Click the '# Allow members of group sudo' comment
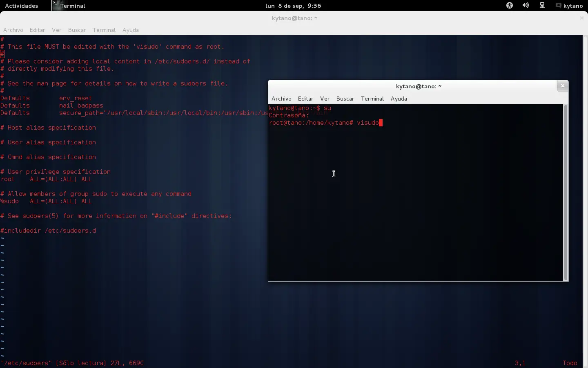Image resolution: width=588 pixels, height=368 pixels. pyautogui.click(x=96, y=194)
